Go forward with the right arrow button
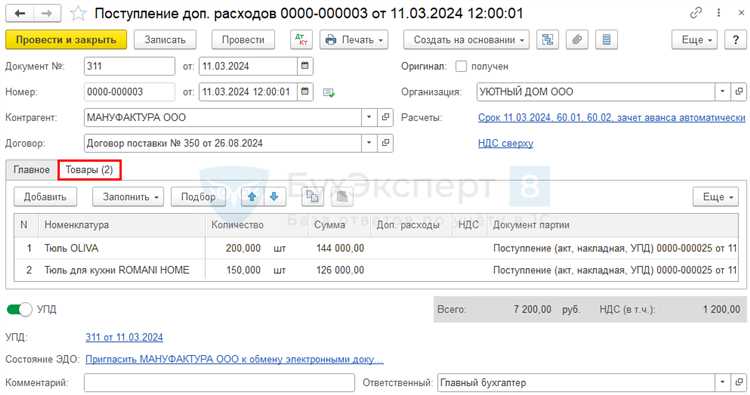Image resolution: width=750 pixels, height=395 pixels. click(x=47, y=13)
